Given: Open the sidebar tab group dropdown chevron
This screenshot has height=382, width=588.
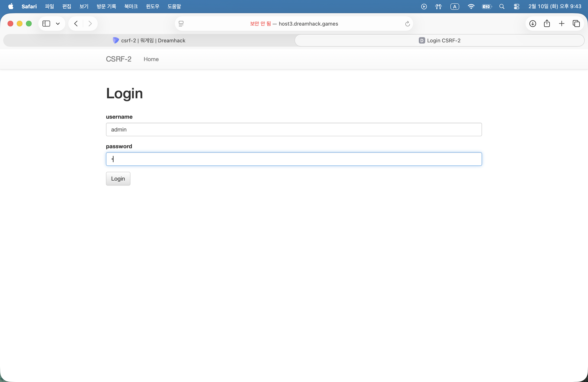Looking at the screenshot, I should (58, 24).
